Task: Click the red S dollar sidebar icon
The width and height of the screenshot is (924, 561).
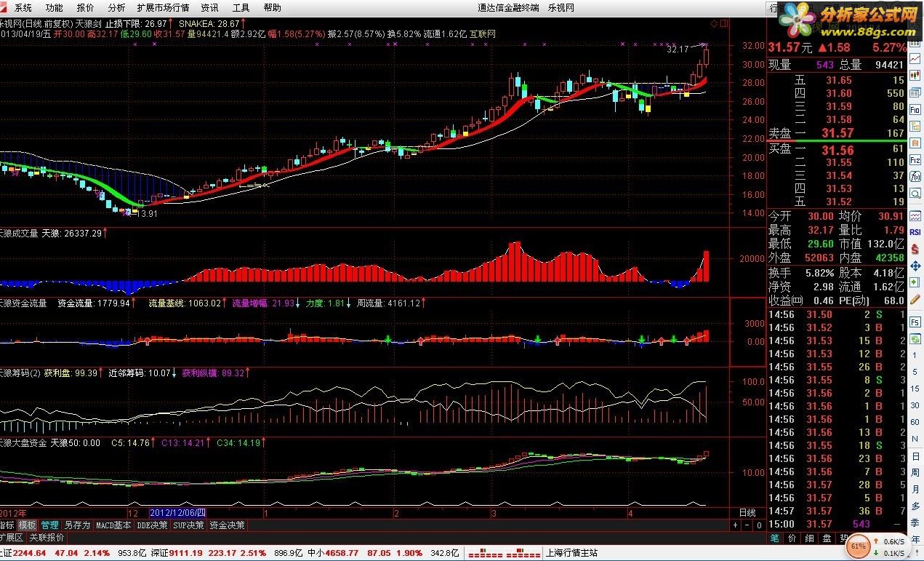Action: tap(915, 249)
